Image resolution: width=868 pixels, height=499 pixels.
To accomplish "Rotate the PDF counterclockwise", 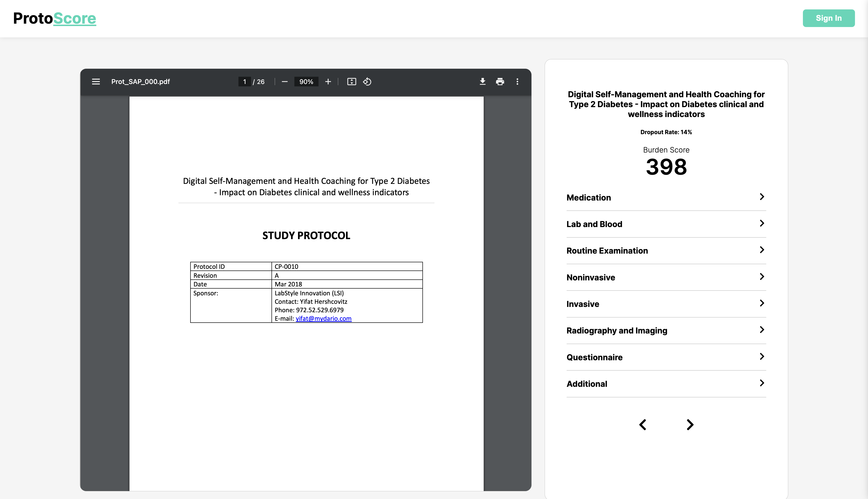I will coord(367,82).
